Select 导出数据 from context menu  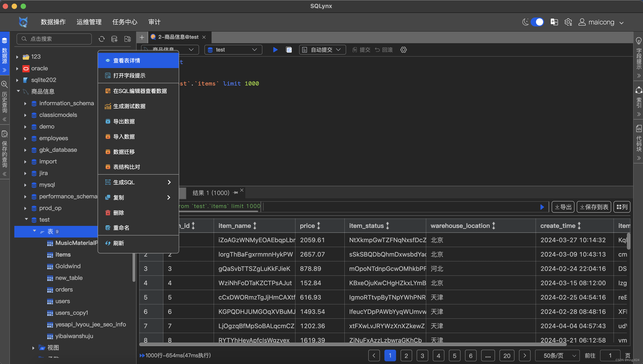124,122
